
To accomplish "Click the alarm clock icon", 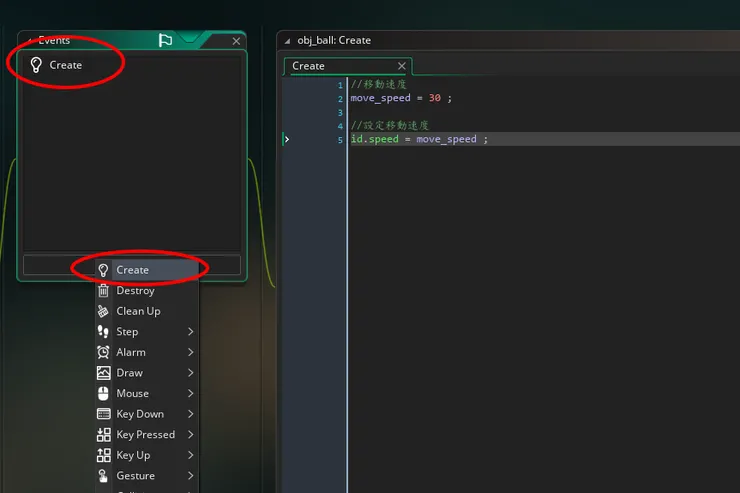I will point(103,352).
